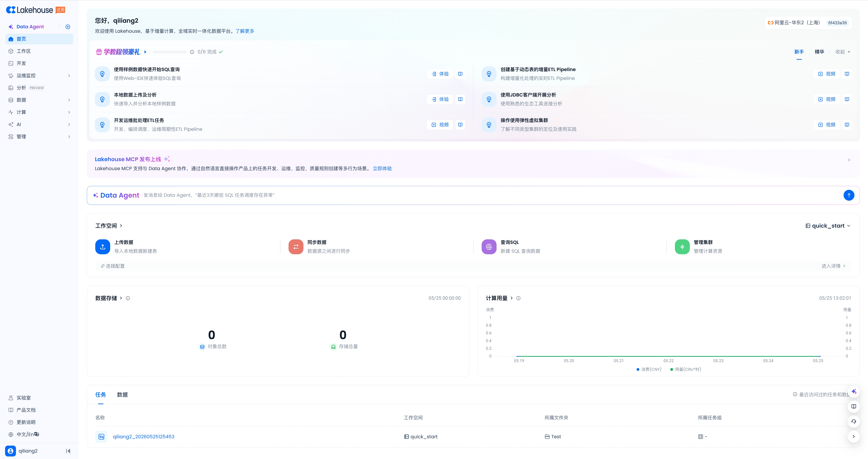
Task: Click the tutorial progress bar
Action: pyautogui.click(x=170, y=52)
